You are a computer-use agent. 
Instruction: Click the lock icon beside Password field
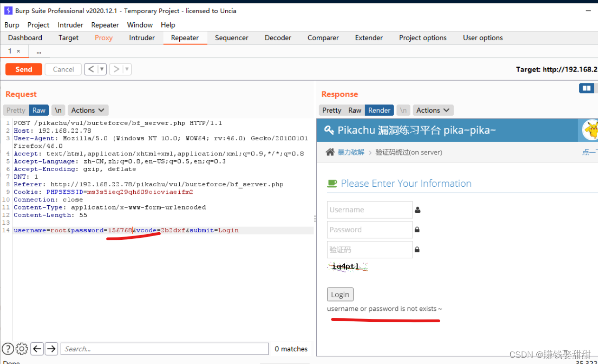pyautogui.click(x=417, y=229)
